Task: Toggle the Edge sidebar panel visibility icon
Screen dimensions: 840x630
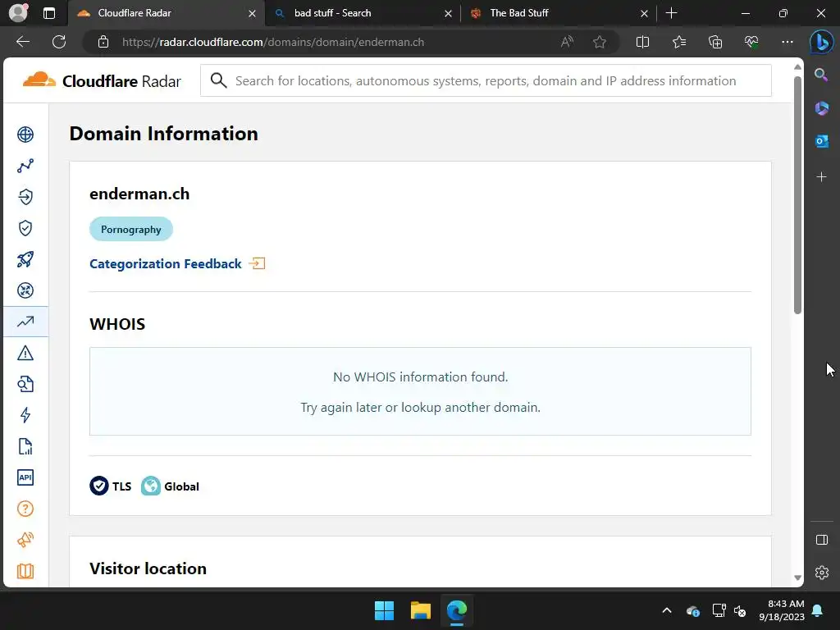Action: (822, 540)
